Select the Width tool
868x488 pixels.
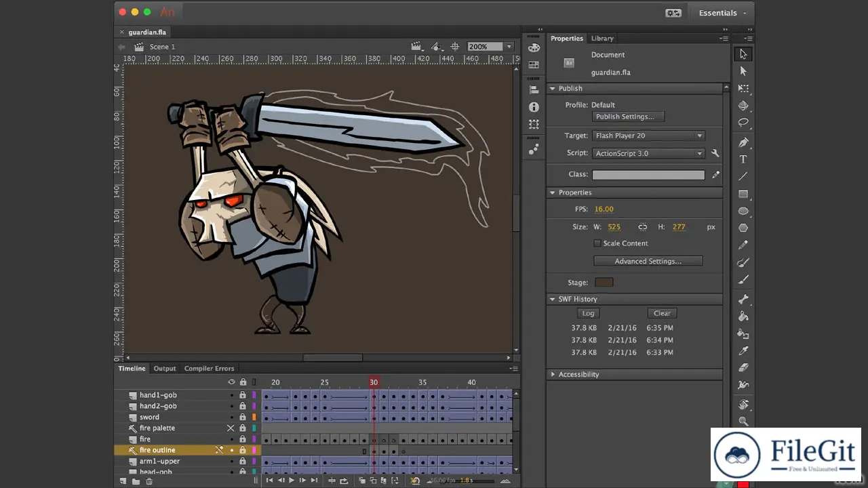pos(743,386)
